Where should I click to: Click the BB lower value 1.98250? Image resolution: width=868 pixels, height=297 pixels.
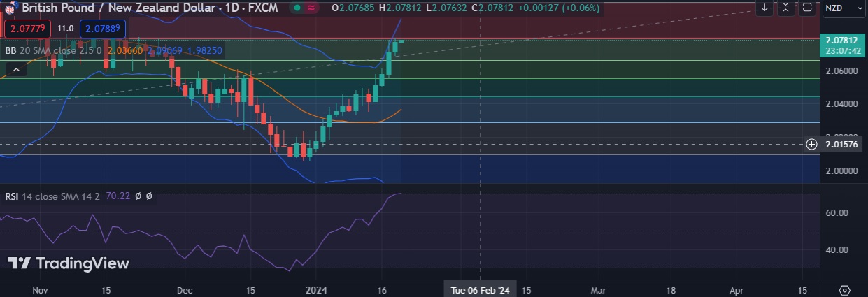(x=205, y=50)
